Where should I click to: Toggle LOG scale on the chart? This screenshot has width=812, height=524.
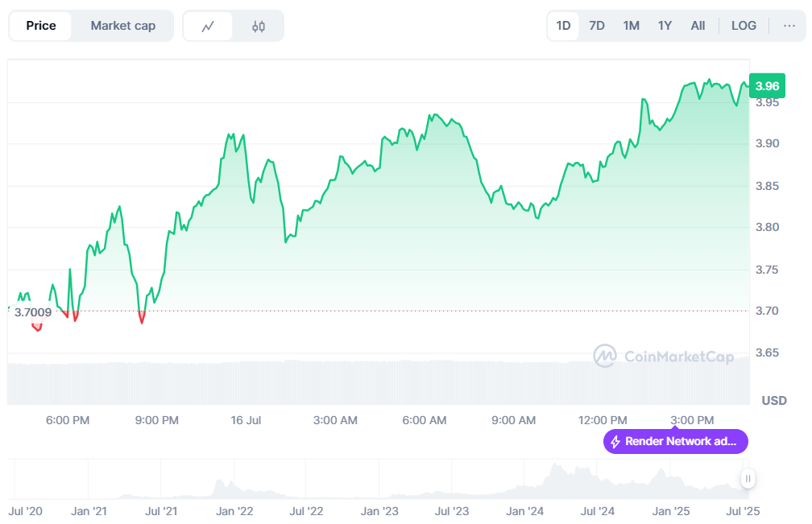(x=744, y=26)
